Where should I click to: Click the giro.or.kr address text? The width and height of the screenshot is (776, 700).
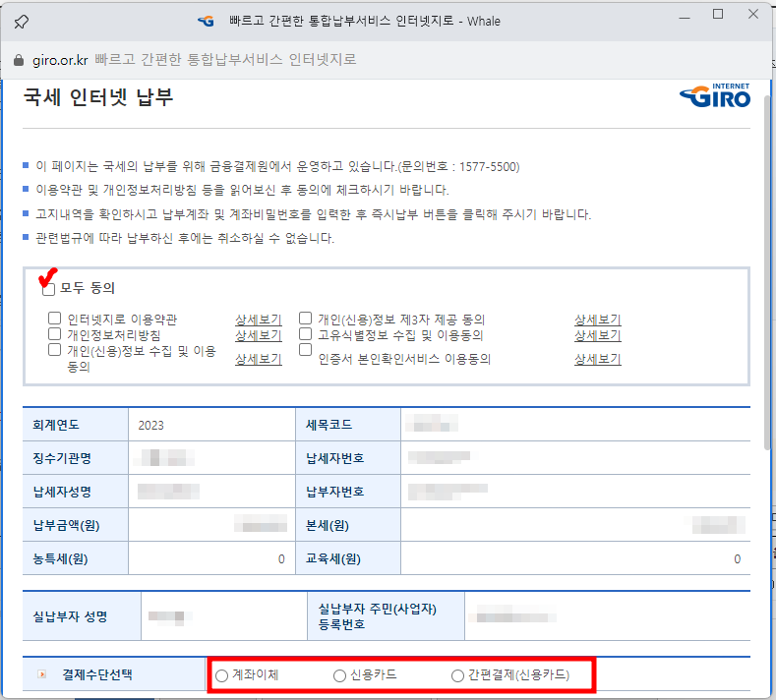(x=60, y=60)
